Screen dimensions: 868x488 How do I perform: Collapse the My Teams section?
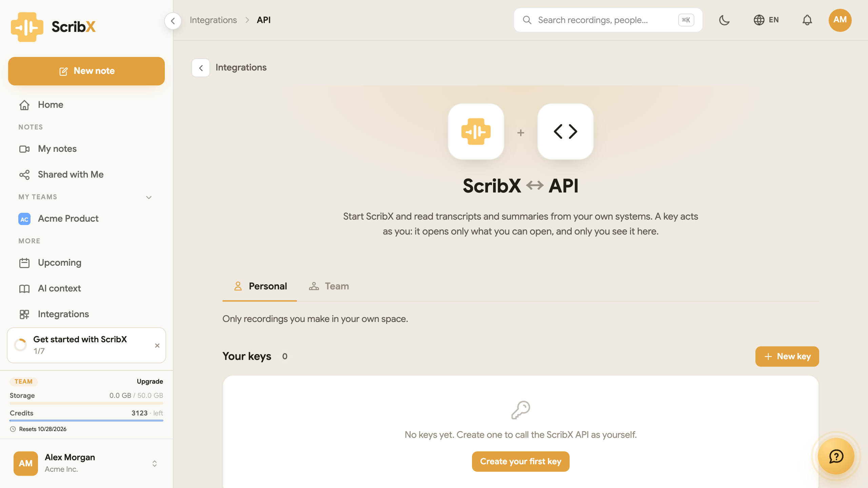pos(149,197)
